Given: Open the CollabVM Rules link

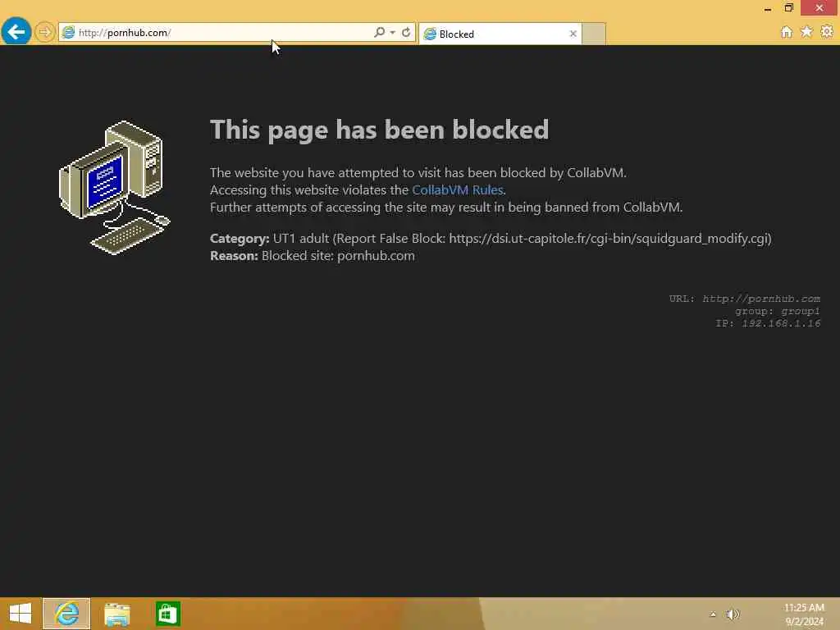Looking at the screenshot, I should (458, 189).
